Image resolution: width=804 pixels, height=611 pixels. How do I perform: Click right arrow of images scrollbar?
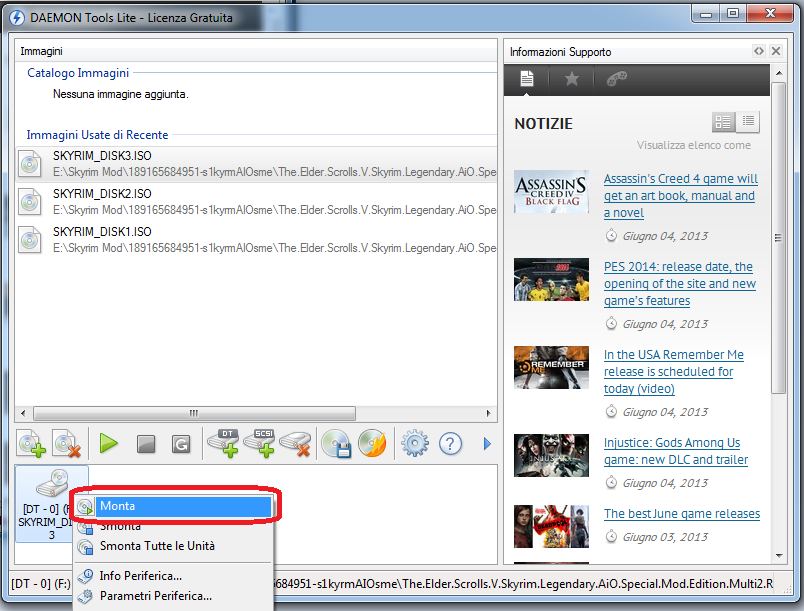[488, 413]
